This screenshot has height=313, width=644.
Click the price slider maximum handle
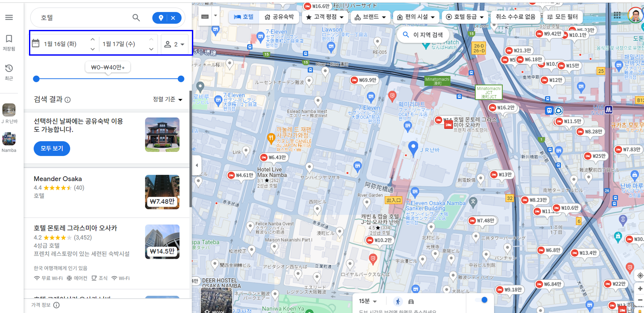[181, 79]
